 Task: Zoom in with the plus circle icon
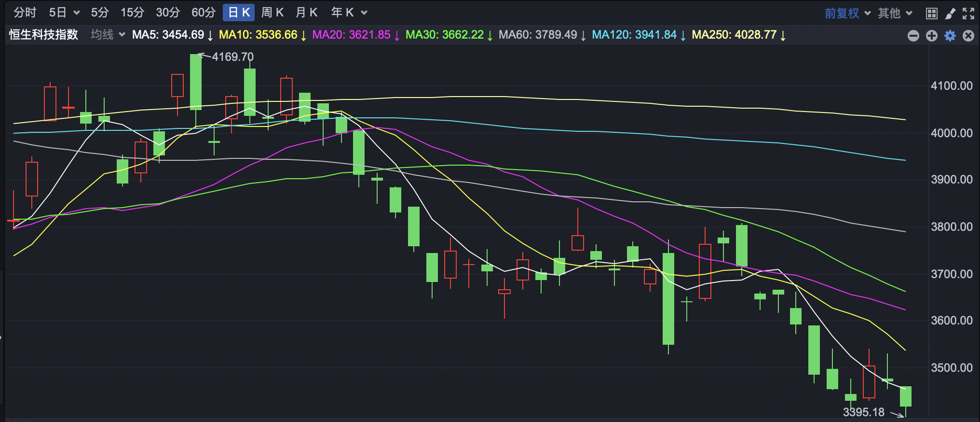[x=932, y=35]
